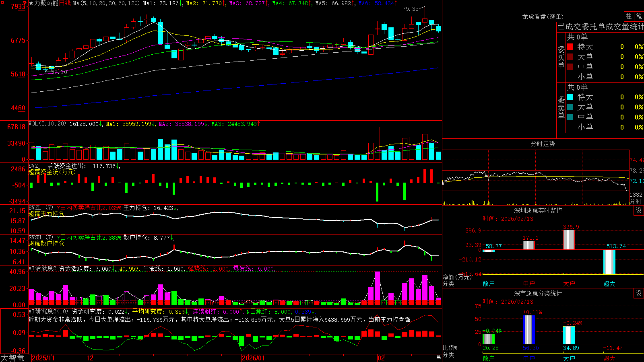Click the MA5: 66.982 value
The image size is (644, 362).
pyautogui.click(x=333, y=3)
